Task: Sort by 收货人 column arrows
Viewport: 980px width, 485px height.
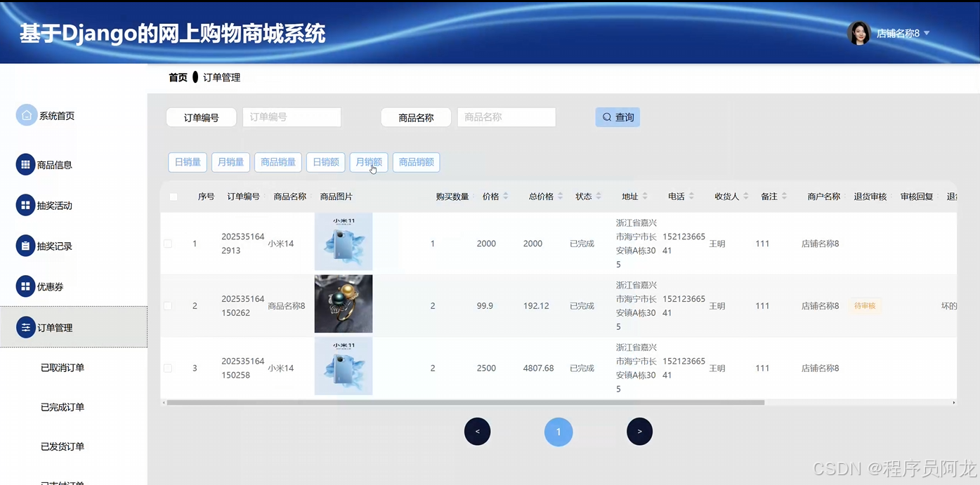Action: pos(746,197)
